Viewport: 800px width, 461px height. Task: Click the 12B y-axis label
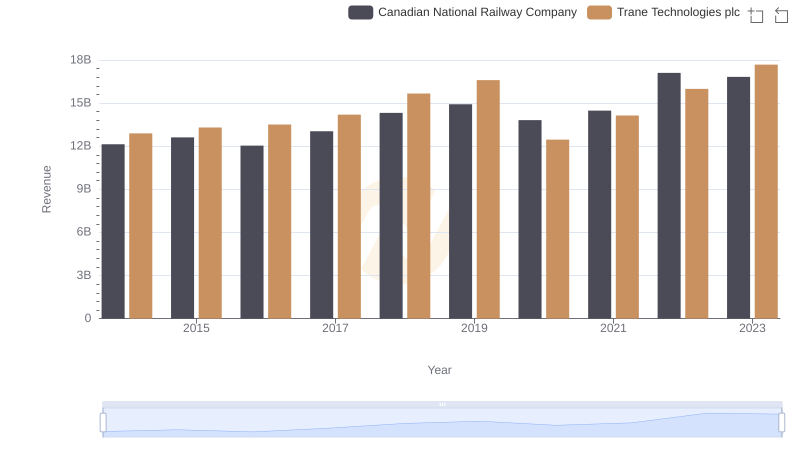81,146
